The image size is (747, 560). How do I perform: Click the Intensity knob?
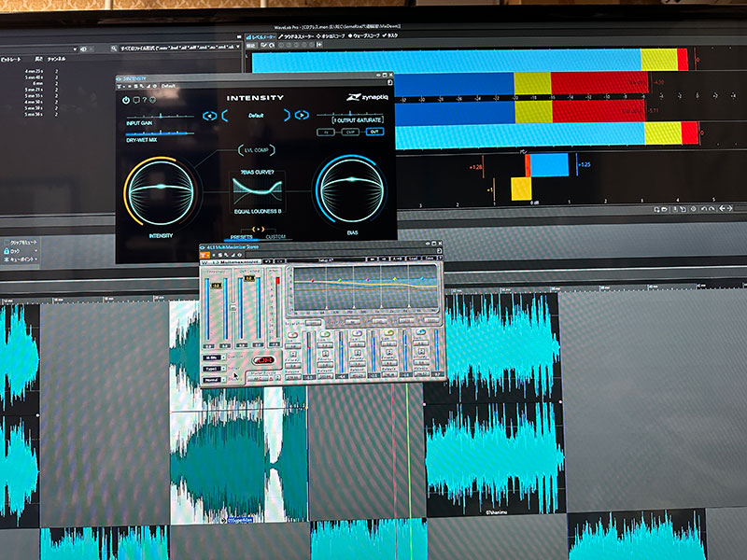click(x=161, y=191)
